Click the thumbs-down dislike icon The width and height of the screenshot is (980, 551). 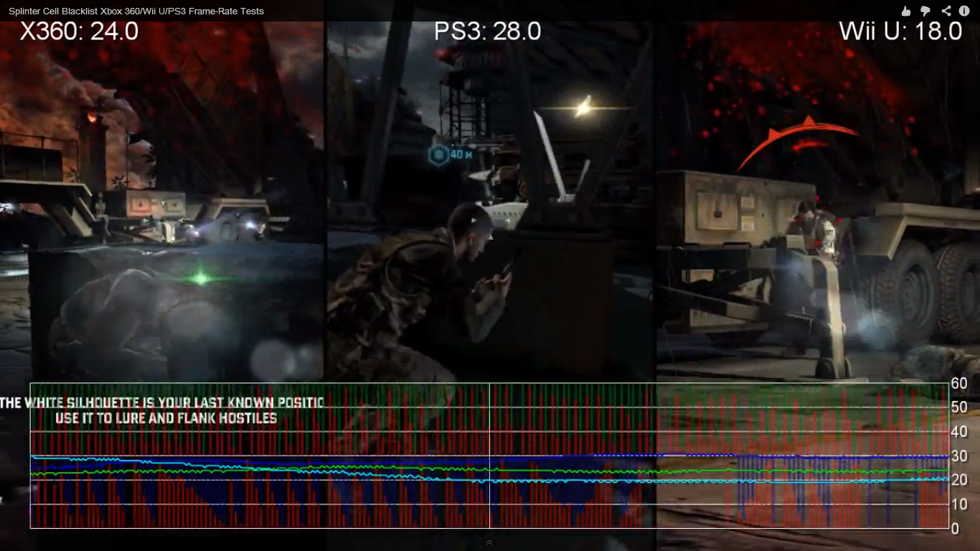click(x=925, y=11)
